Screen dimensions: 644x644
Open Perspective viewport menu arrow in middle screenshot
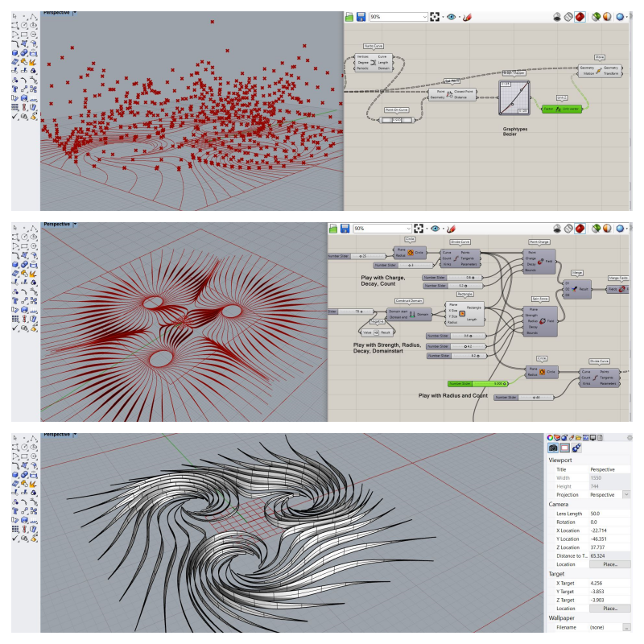75,225
